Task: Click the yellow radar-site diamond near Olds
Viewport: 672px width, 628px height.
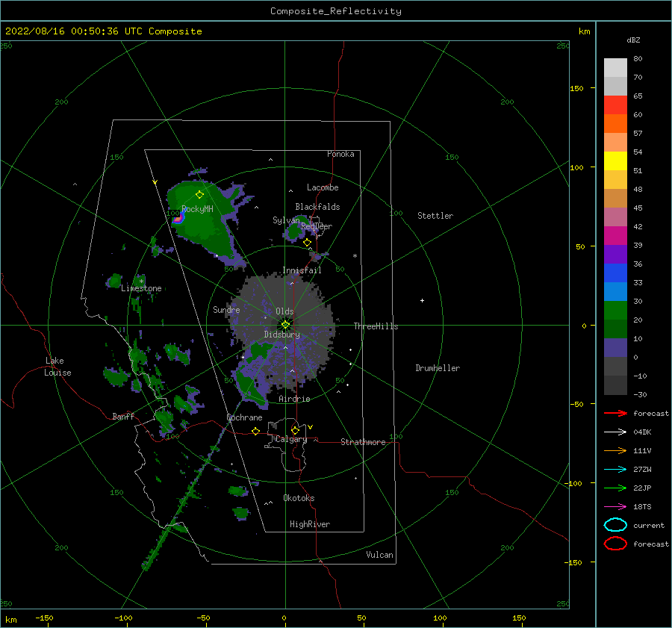Action: pos(285,325)
